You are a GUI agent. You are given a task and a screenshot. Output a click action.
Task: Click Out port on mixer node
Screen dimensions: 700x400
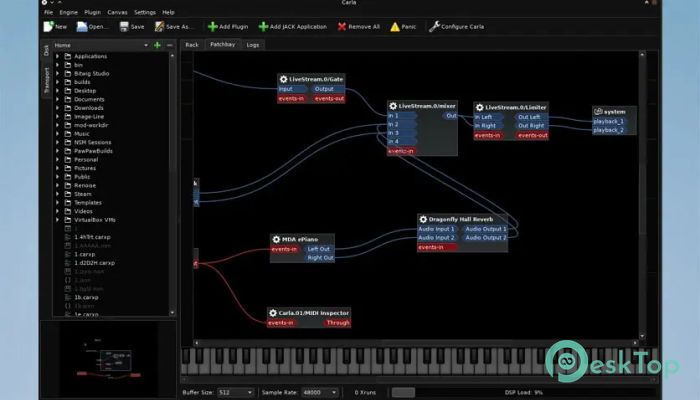click(450, 116)
